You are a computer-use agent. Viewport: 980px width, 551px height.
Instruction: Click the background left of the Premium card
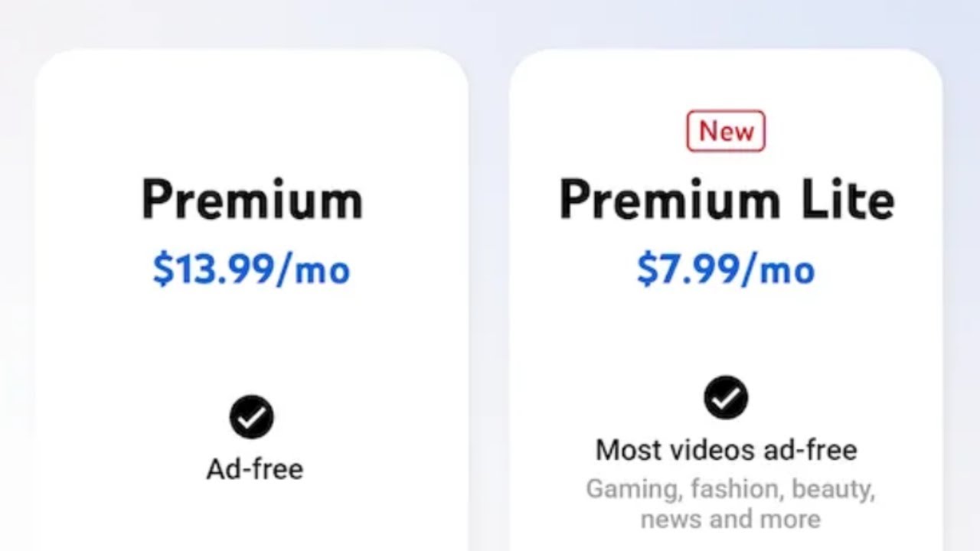[x=17, y=306]
